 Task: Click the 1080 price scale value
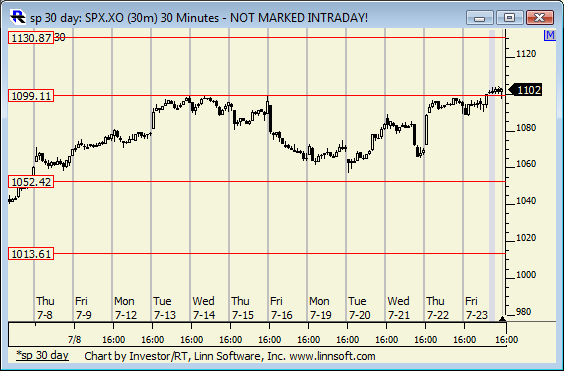[x=526, y=128]
